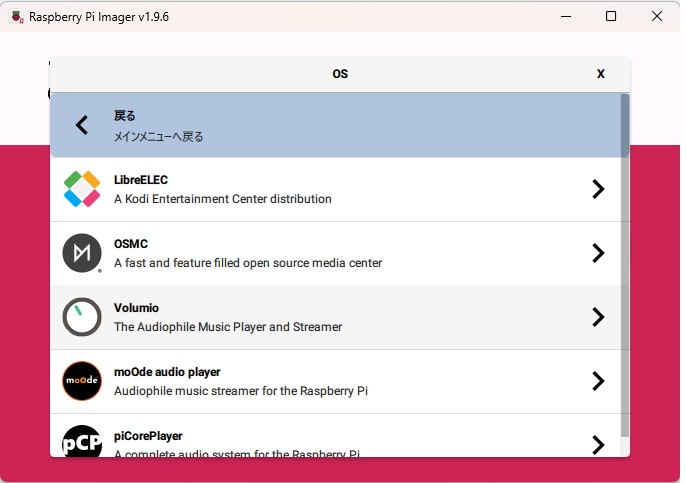Open the piCorePlayer submenu chevron
Image resolution: width=686 pixels, height=483 pixels.
click(598, 444)
